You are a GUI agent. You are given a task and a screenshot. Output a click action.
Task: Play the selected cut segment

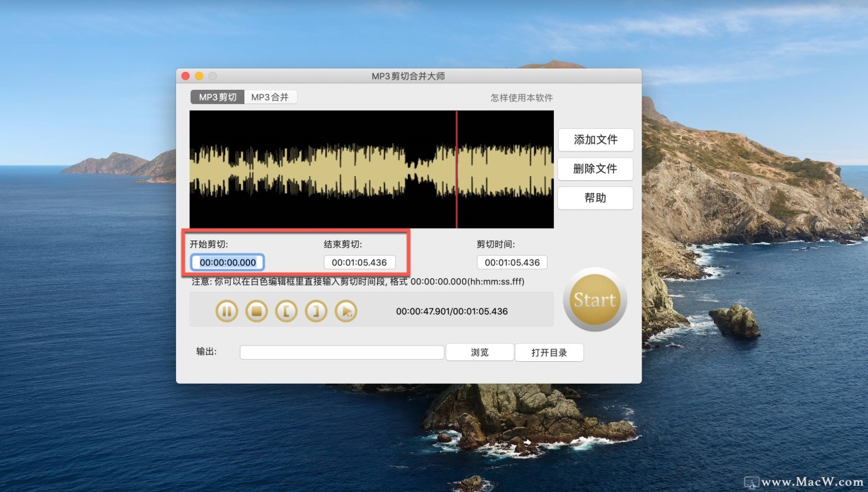coord(346,311)
